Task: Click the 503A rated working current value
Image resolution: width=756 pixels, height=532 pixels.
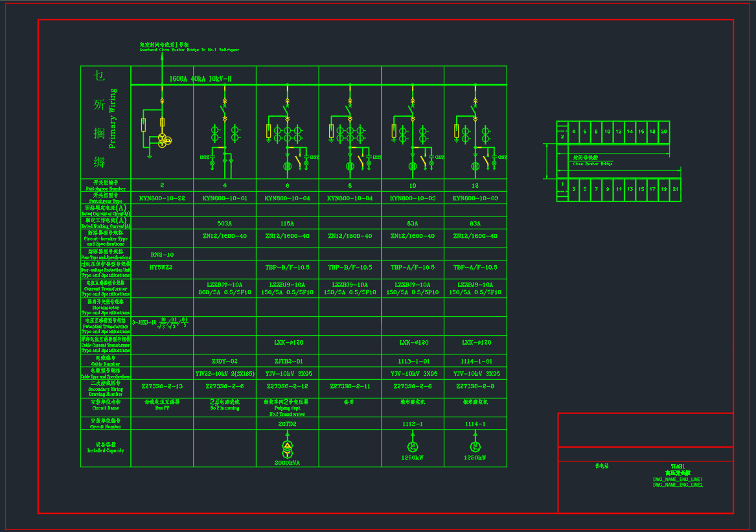Action: click(224, 224)
